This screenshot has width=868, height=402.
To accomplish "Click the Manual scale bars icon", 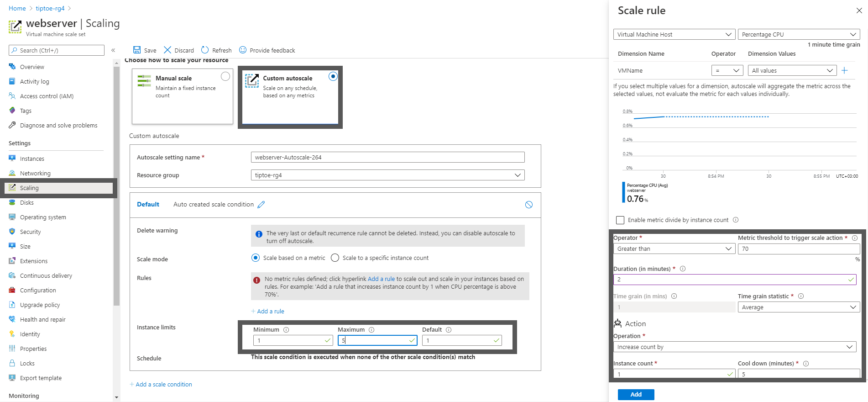I will 144,81.
